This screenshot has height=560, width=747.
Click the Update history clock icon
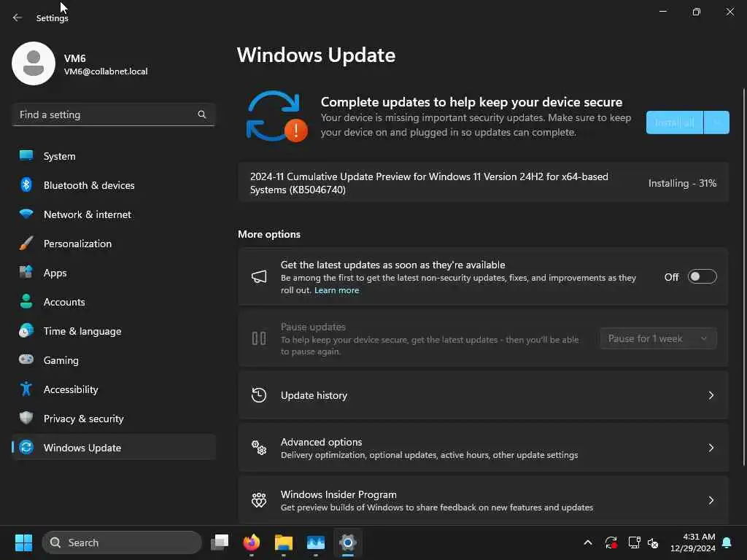pyautogui.click(x=259, y=395)
